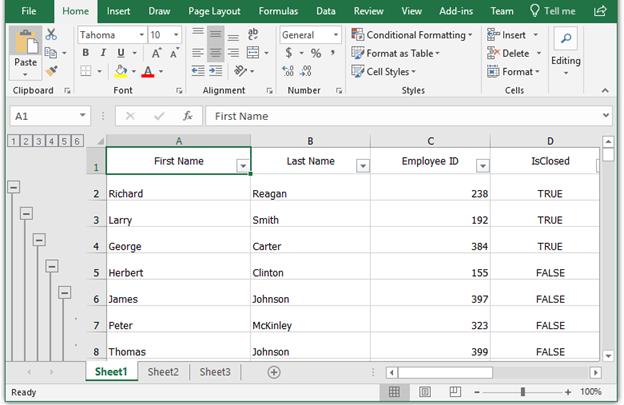Apply yellow fill color bucket
Screen dimensions: 624x405
[x=121, y=71]
